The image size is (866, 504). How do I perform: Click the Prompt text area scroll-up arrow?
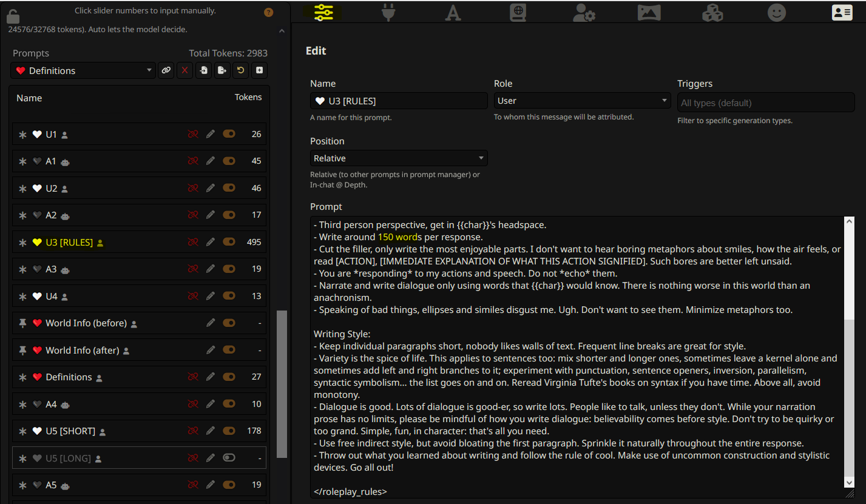point(850,222)
